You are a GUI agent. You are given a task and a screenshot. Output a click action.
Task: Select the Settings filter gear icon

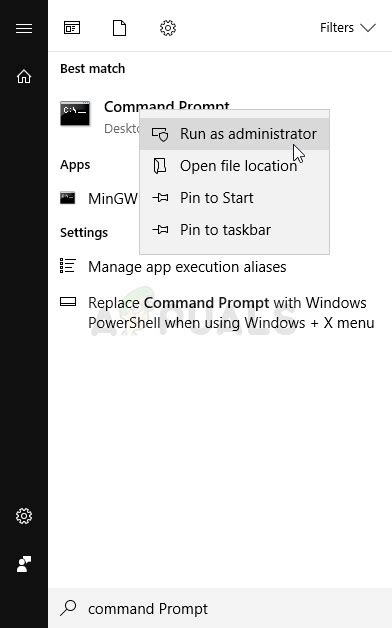coord(168,28)
